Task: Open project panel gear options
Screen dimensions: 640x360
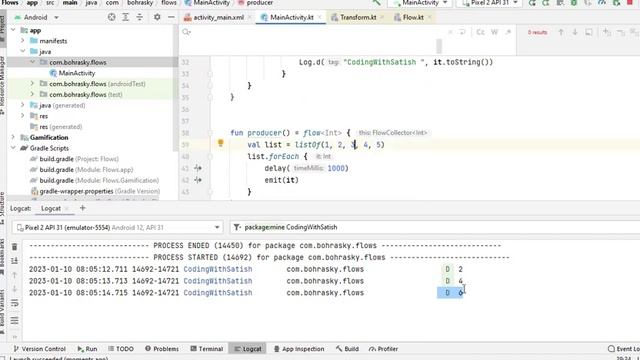Action: pyautogui.click(x=157, y=17)
